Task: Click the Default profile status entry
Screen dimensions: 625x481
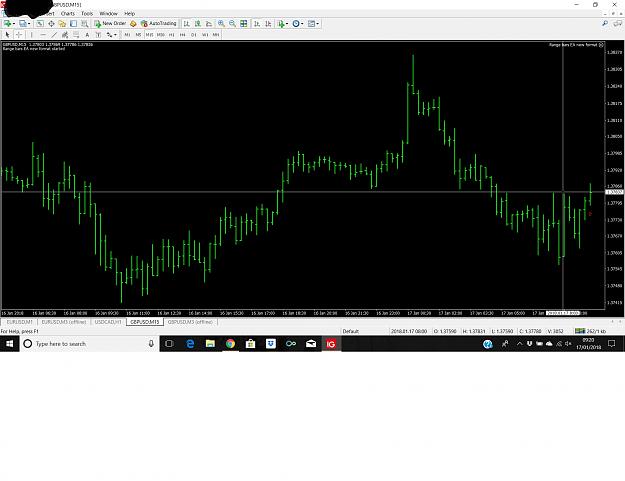Action: coord(351,331)
